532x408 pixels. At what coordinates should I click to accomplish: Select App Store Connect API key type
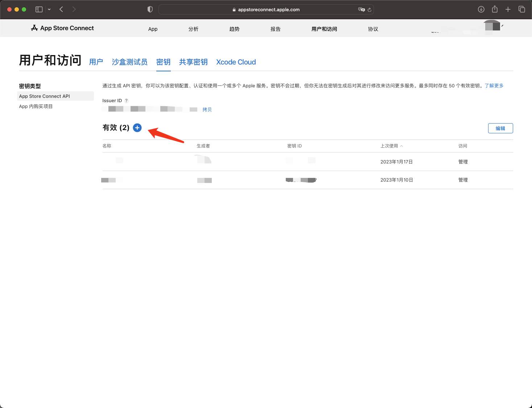pyautogui.click(x=55, y=96)
